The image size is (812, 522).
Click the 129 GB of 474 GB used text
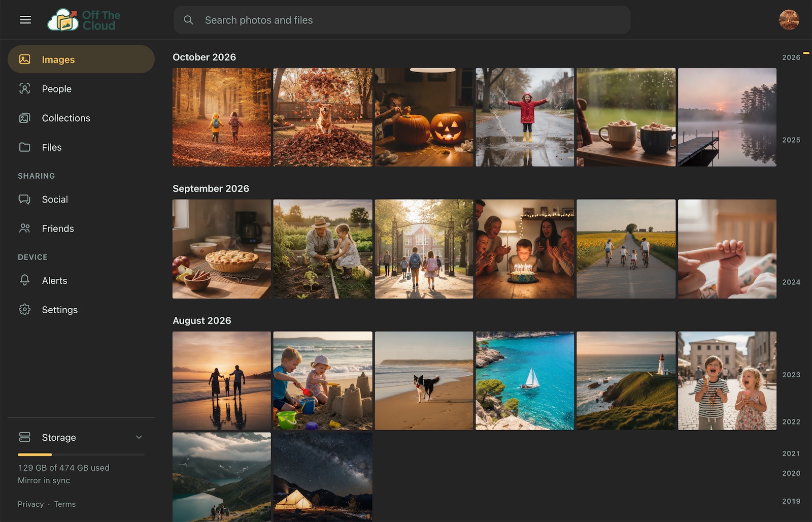(x=64, y=468)
